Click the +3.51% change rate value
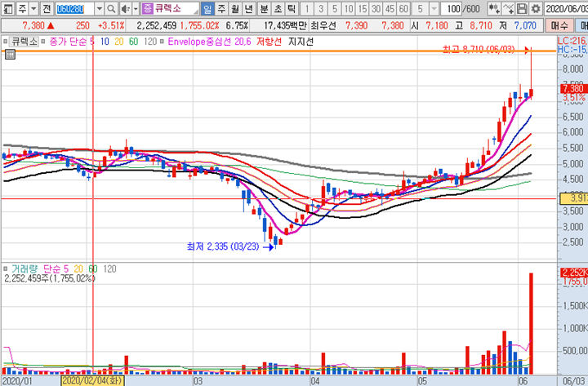 (x=110, y=25)
